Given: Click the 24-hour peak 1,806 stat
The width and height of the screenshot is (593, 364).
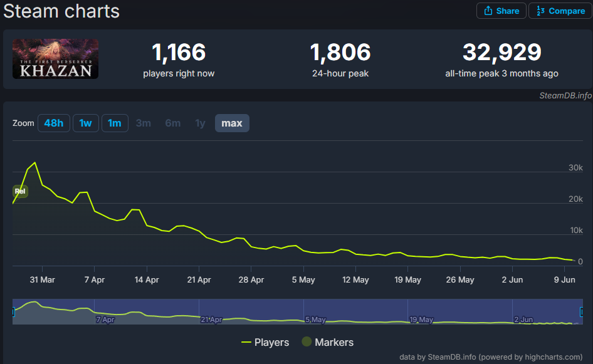Looking at the screenshot, I should click(340, 53).
